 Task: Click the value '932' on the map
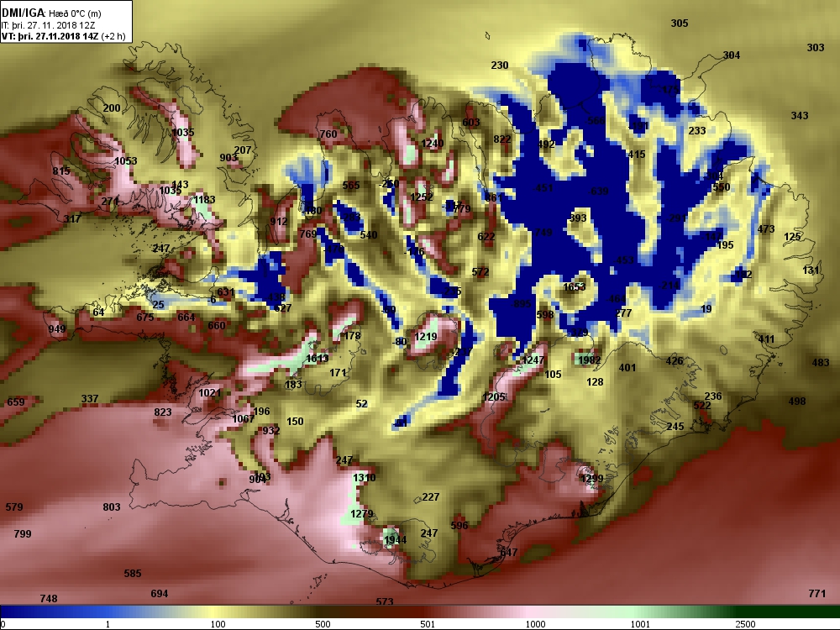click(271, 431)
